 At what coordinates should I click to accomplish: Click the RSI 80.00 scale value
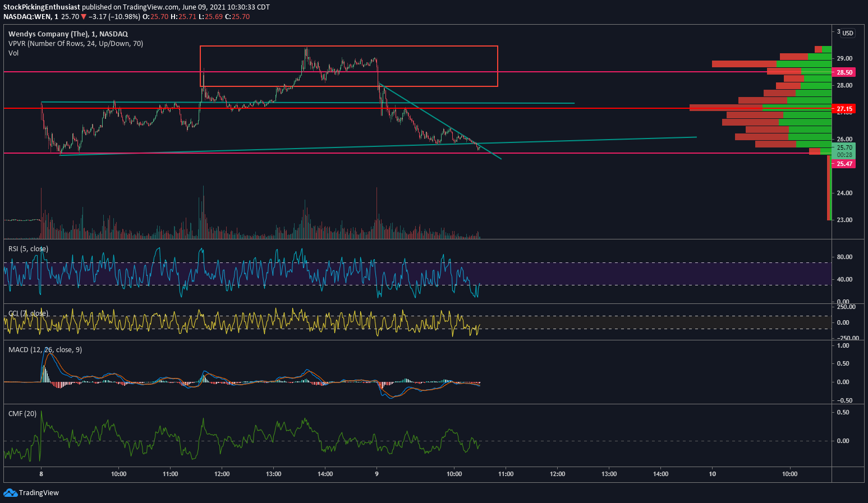pyautogui.click(x=844, y=257)
